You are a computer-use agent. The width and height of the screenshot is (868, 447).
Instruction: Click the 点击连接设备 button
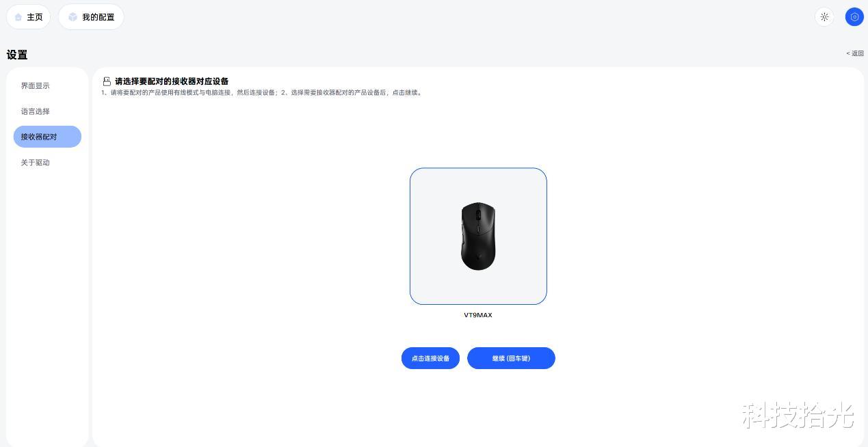[430, 358]
